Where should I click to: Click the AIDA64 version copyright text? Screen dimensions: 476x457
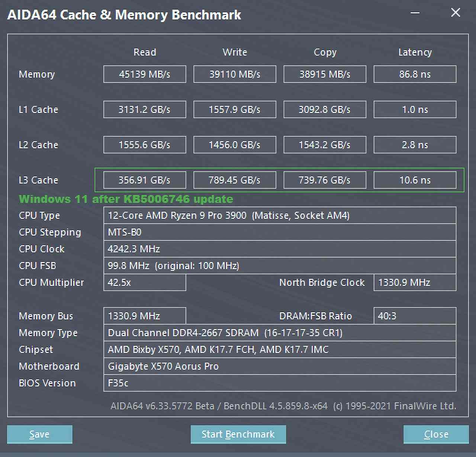[283, 406]
